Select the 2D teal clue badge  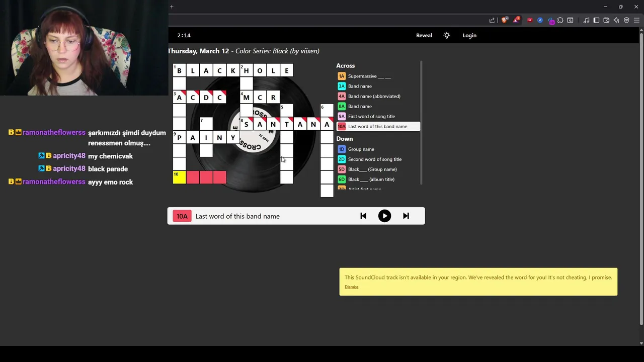coord(342,159)
